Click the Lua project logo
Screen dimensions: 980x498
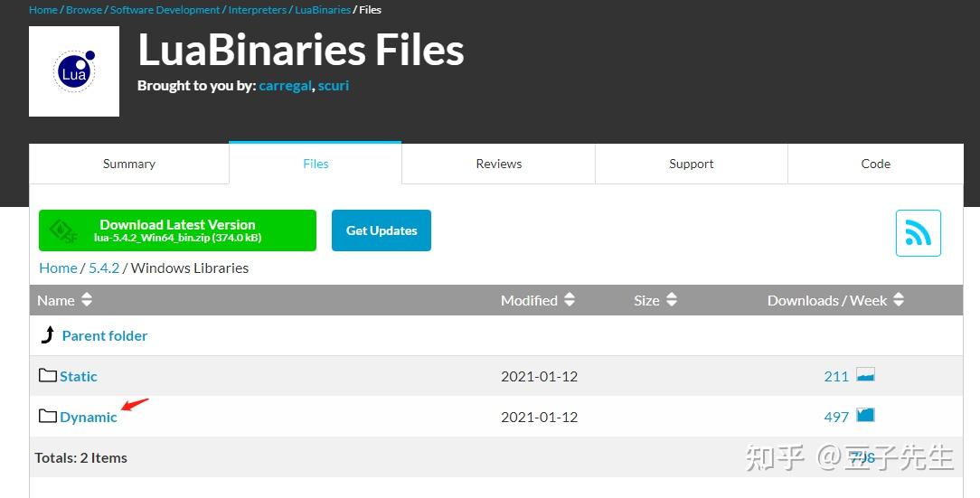(x=74, y=71)
